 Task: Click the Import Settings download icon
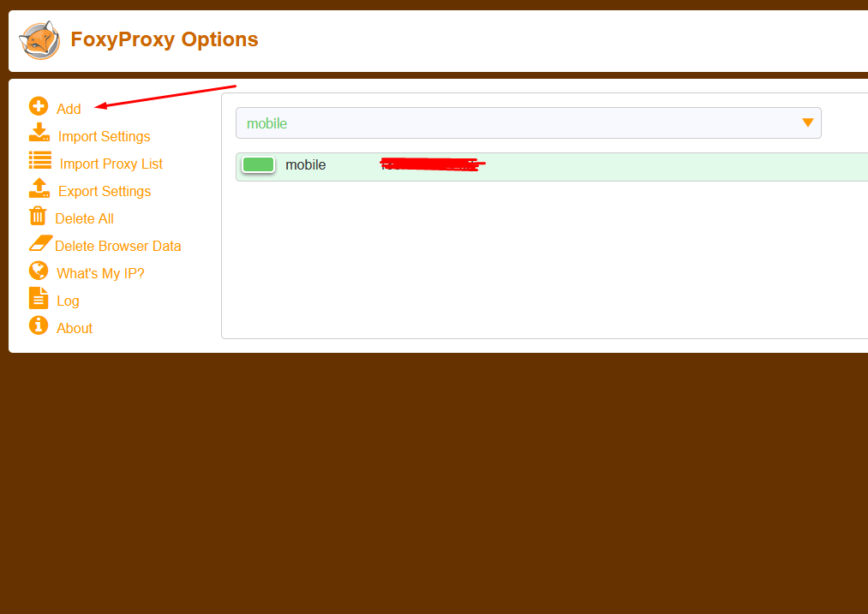tap(39, 132)
